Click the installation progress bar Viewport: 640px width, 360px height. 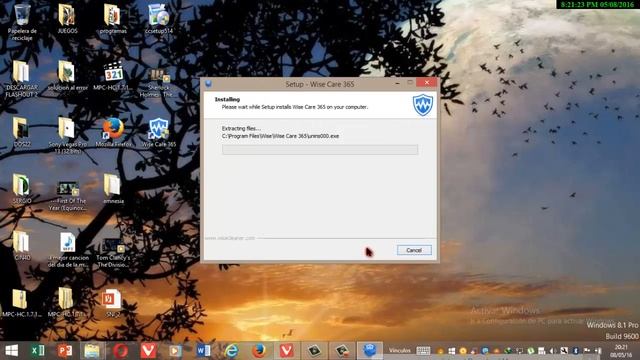pos(320,149)
